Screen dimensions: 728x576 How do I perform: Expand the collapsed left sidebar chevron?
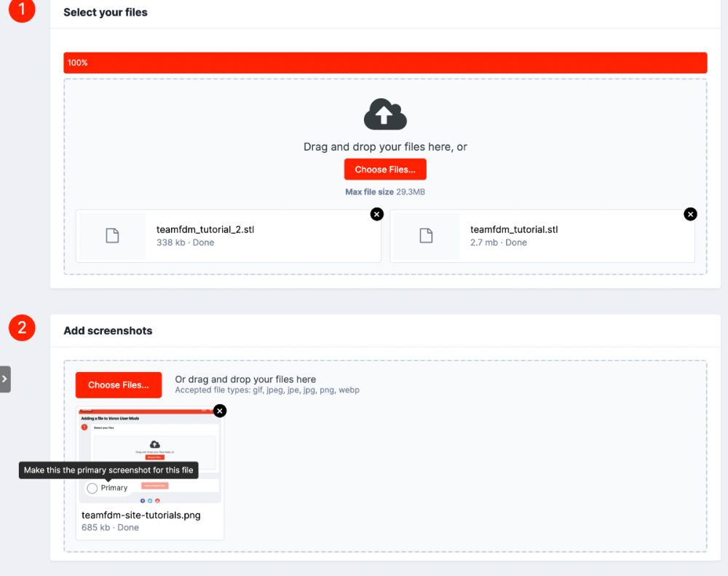point(5,379)
